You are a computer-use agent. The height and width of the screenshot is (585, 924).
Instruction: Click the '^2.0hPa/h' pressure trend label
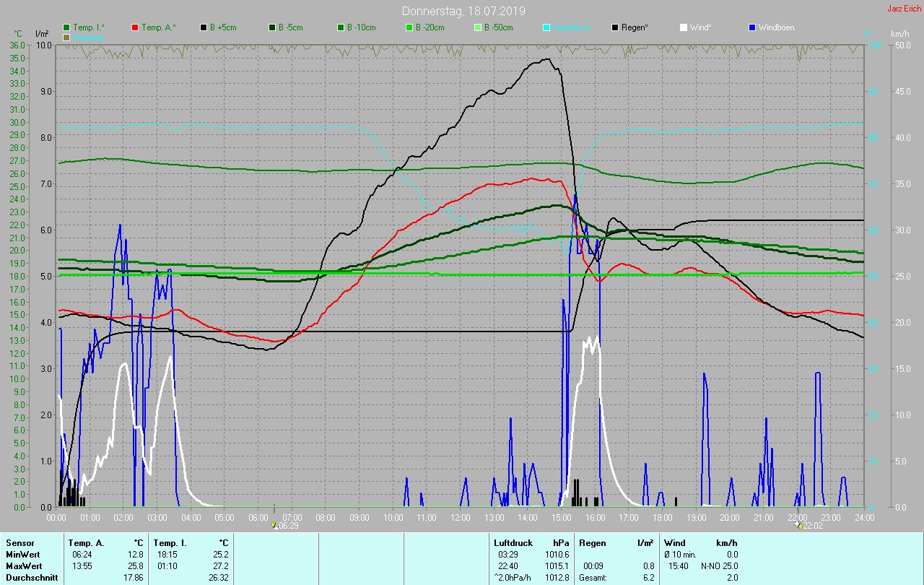[514, 578]
